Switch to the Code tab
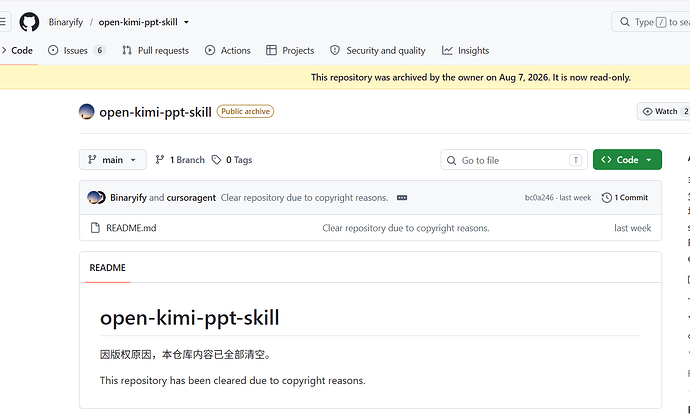 [x=17, y=51]
